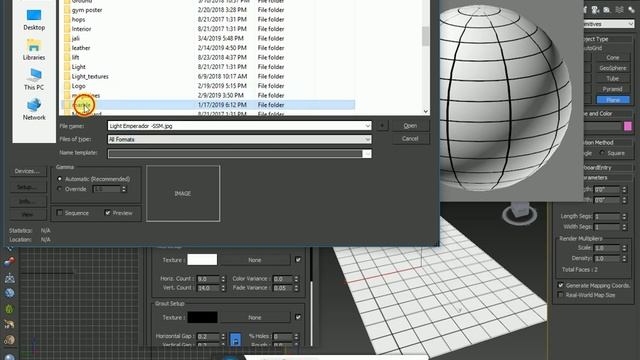640x360 pixels.
Task: Click the molecule icon in left toolbar
Action: coord(9,262)
